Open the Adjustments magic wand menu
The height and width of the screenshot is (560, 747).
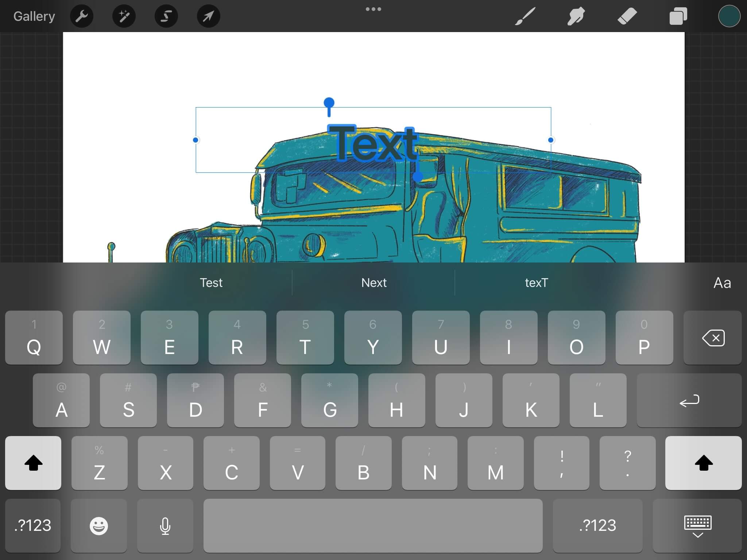[124, 16]
